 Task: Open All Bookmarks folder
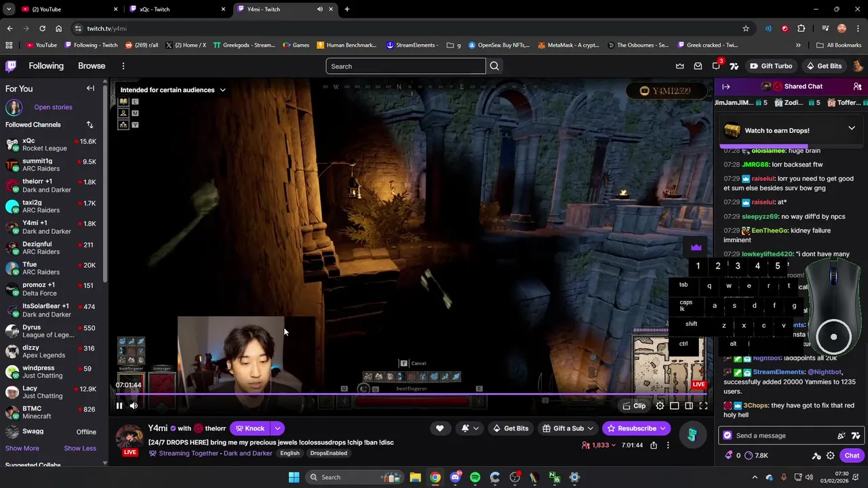tap(839, 45)
